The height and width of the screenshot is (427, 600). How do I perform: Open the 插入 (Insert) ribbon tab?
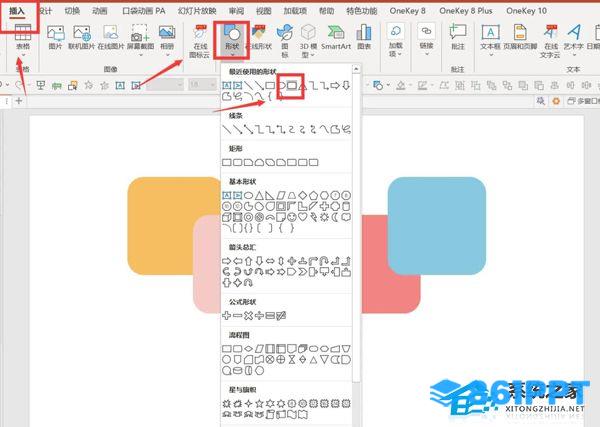(x=17, y=11)
